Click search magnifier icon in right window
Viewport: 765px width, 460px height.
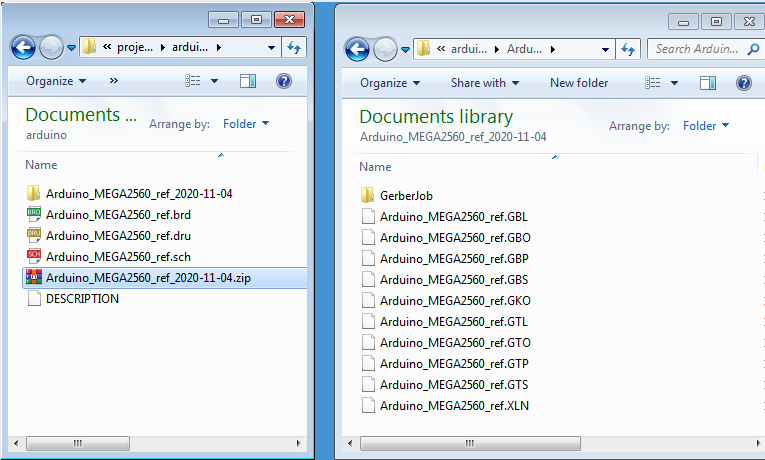click(753, 49)
